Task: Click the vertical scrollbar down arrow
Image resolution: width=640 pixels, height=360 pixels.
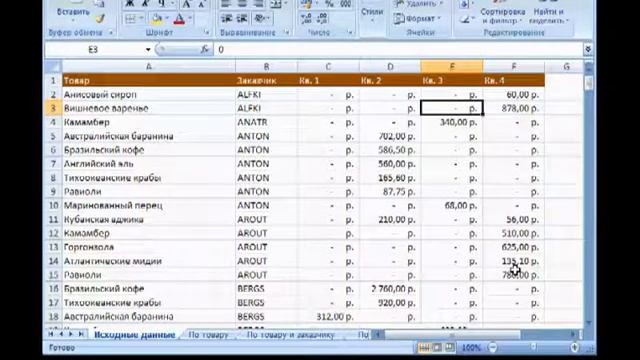Action: pos(589,323)
